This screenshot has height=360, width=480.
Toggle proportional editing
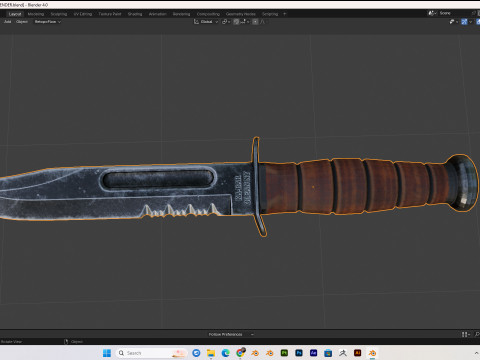point(255,22)
